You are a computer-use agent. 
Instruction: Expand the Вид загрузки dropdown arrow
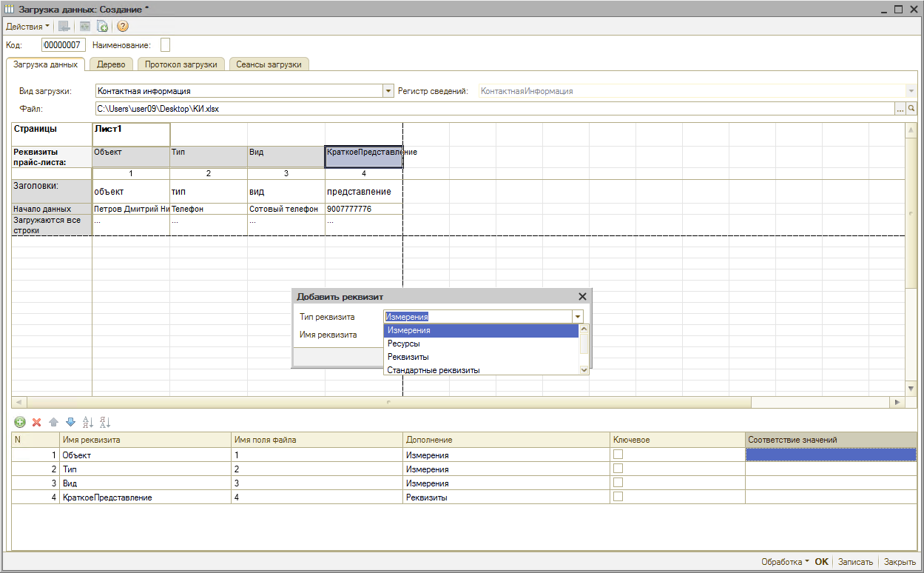388,91
